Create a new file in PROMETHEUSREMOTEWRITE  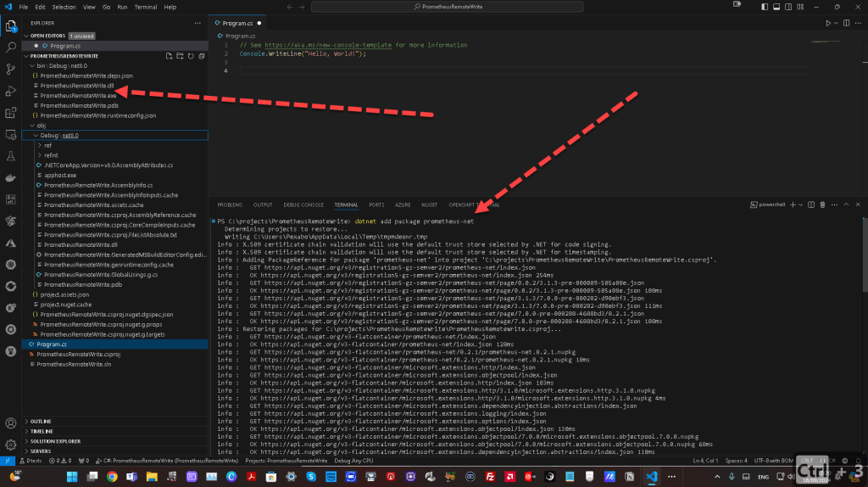pos(169,56)
